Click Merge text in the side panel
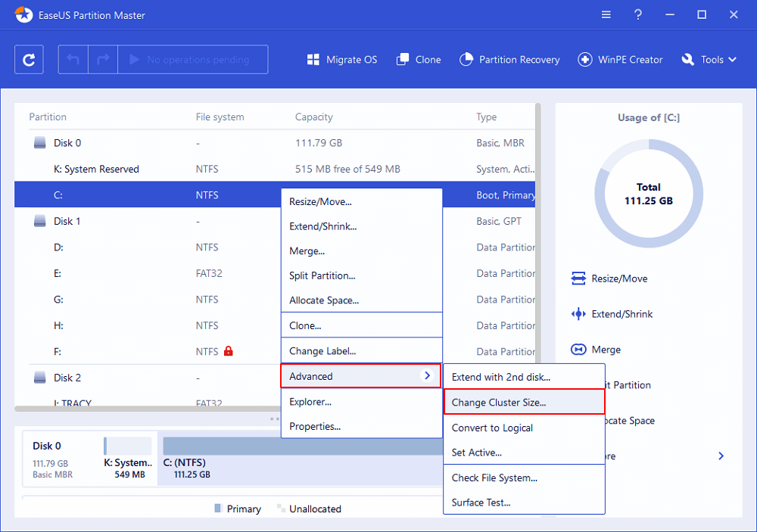757x532 pixels. pos(606,350)
